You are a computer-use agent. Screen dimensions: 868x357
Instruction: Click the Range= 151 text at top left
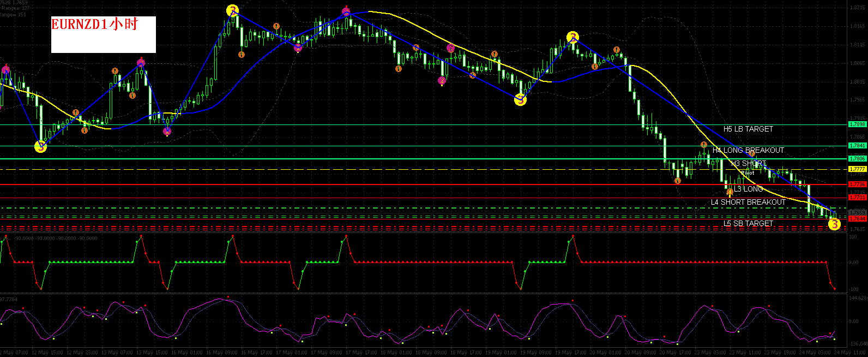click(13, 15)
